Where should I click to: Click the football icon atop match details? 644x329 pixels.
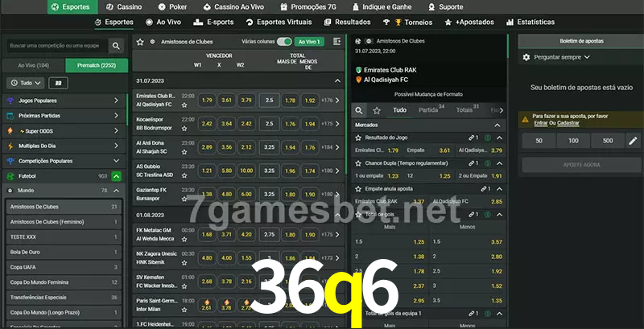tap(358, 41)
